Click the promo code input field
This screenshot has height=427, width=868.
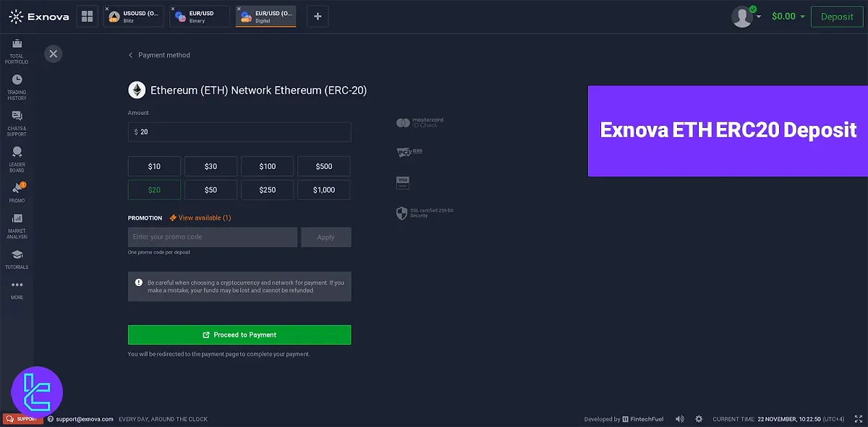(212, 237)
